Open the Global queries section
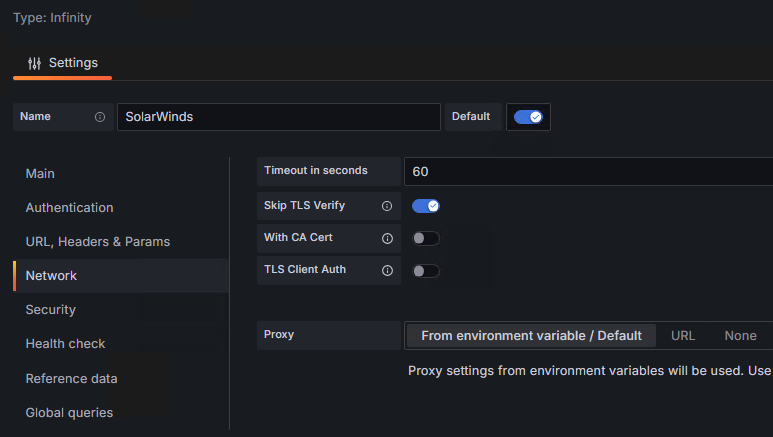Viewport: 773px width, 437px height. pos(69,412)
